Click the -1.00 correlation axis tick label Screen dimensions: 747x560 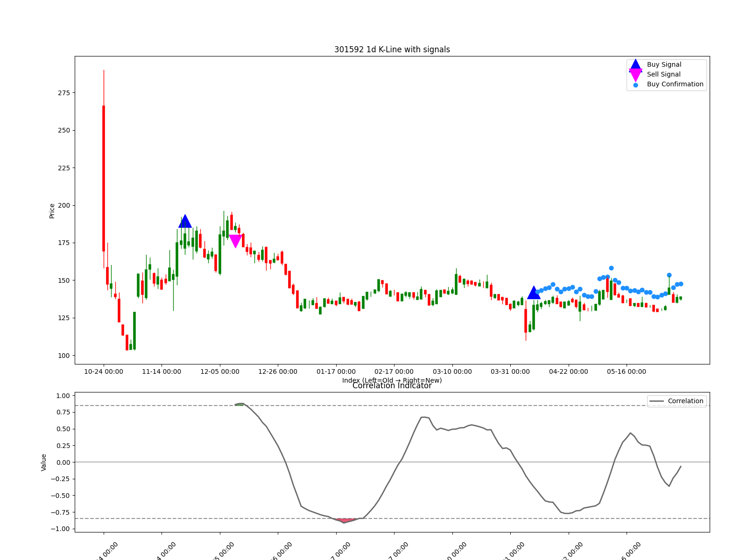(61, 529)
